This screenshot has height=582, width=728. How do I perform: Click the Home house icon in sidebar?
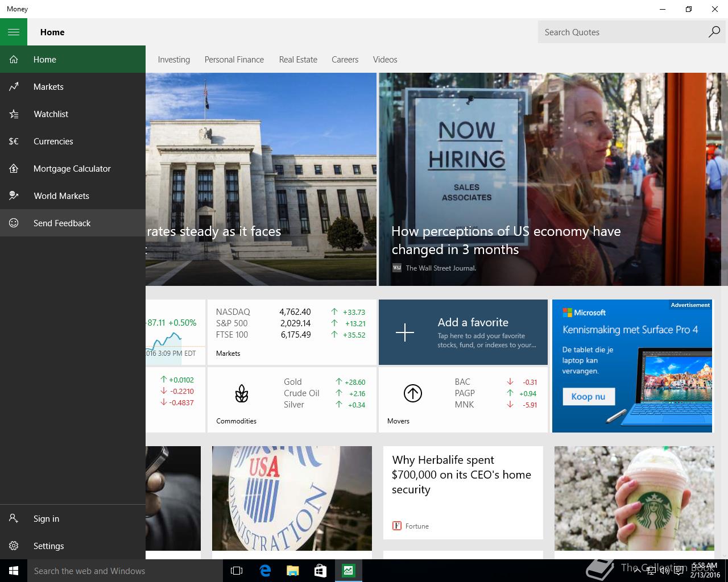coord(14,59)
